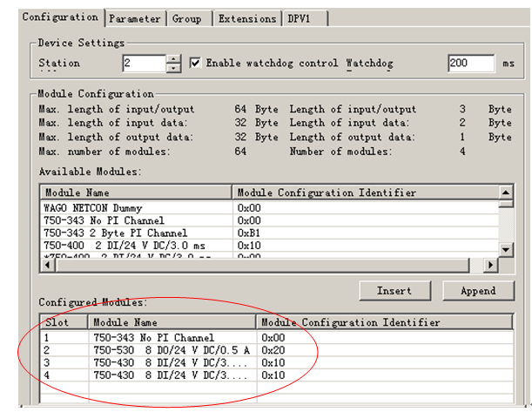Click Available Modules scroll right arrow
Image resolution: width=532 pixels, height=412 pixels.
[490, 265]
